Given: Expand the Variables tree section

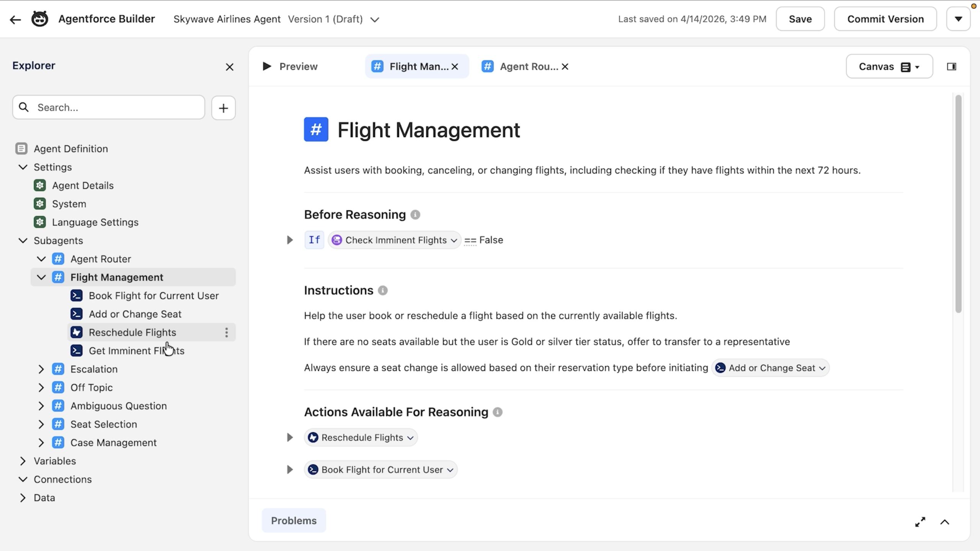Looking at the screenshot, I should (23, 461).
